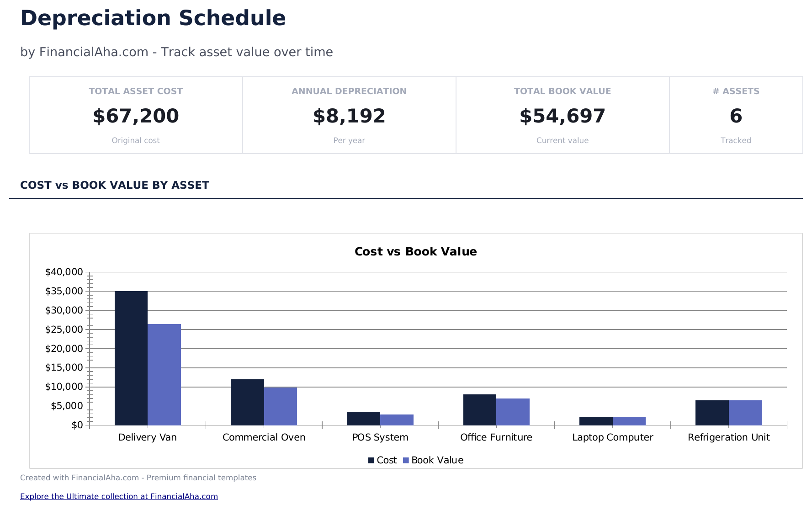Select the Delivery Van book value bar
Image resolution: width=812 pixels, height=510 pixels.
click(x=164, y=375)
